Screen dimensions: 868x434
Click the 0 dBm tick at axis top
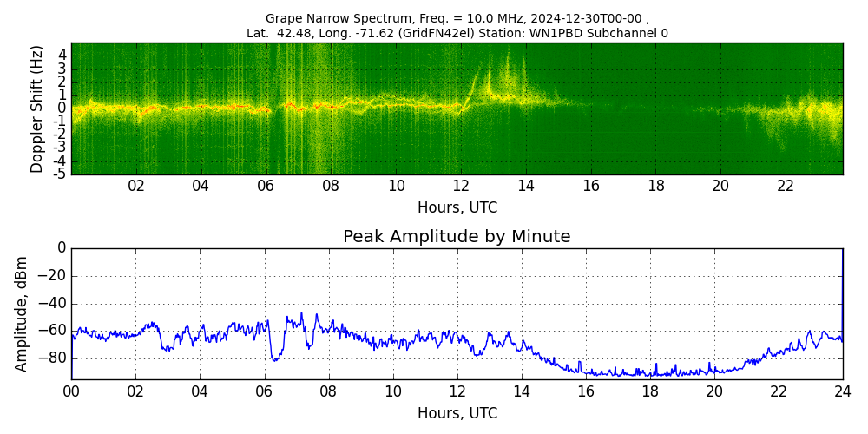(x=61, y=248)
